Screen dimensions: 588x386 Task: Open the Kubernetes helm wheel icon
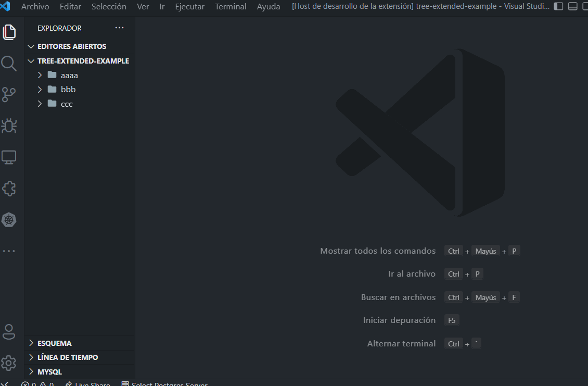point(9,220)
